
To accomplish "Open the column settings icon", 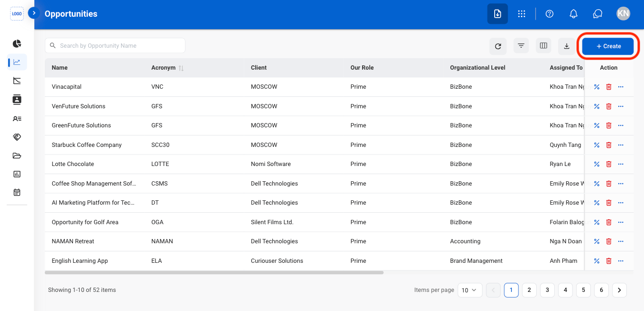I will [543, 46].
